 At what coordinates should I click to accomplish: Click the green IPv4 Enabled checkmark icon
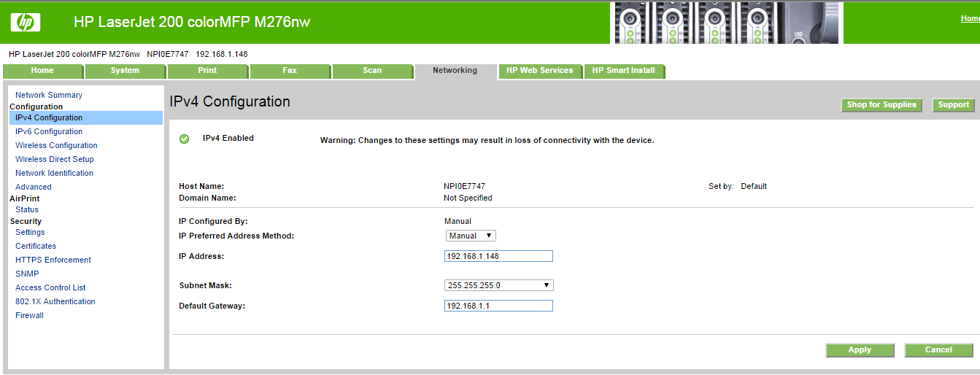[x=185, y=139]
